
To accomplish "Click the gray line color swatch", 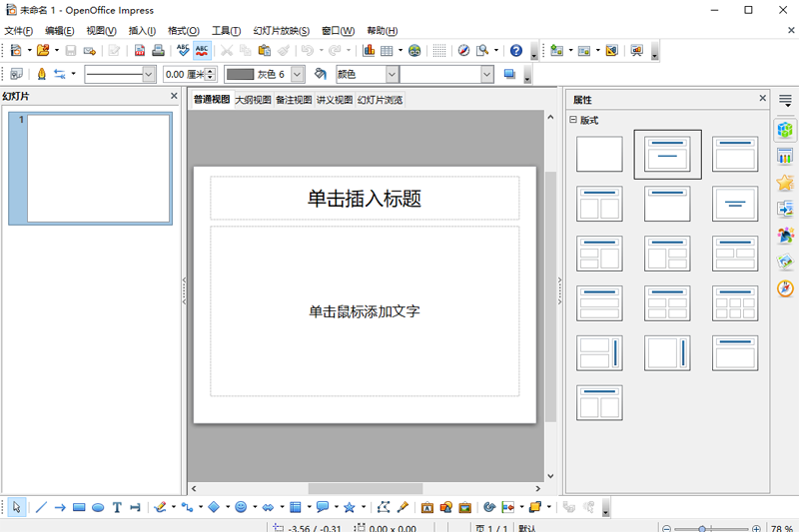I will pos(240,74).
